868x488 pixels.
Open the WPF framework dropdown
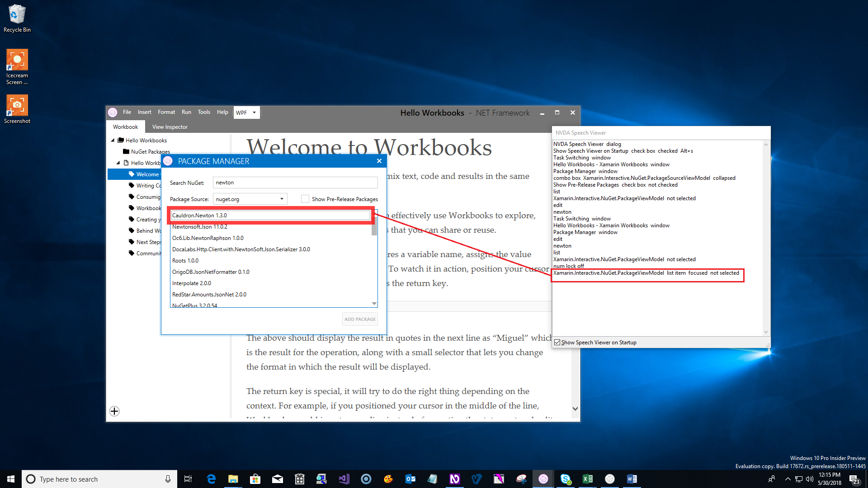(246, 112)
